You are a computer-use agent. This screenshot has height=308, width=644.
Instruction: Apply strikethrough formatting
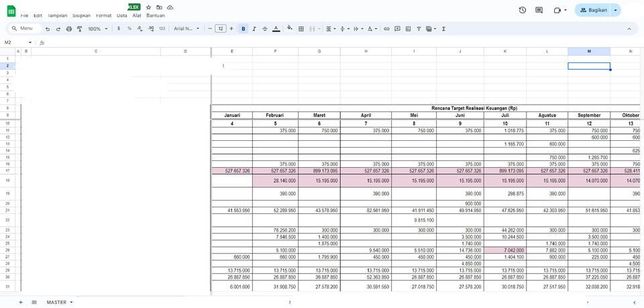[x=265, y=29]
